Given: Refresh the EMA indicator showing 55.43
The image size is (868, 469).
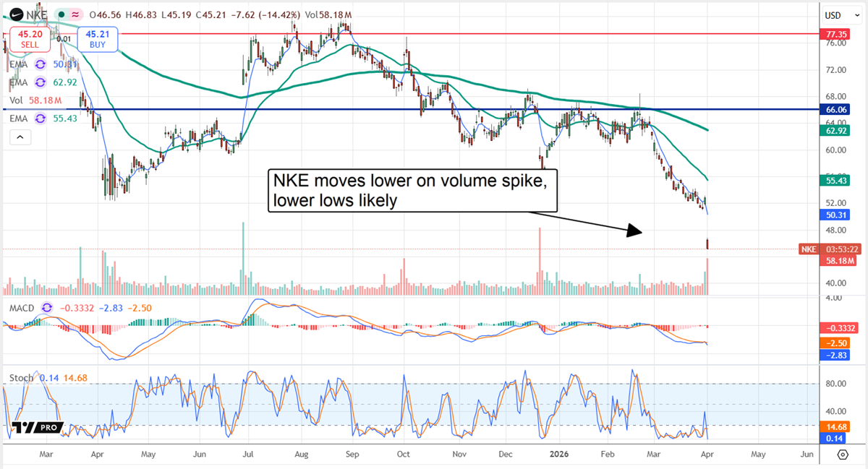Looking at the screenshot, I should pyautogui.click(x=40, y=118).
